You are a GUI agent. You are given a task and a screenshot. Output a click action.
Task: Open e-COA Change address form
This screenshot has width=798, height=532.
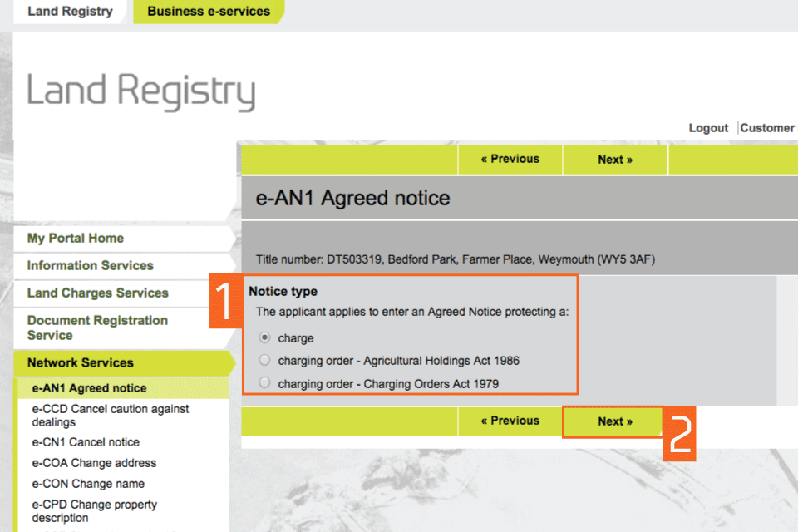point(94,463)
